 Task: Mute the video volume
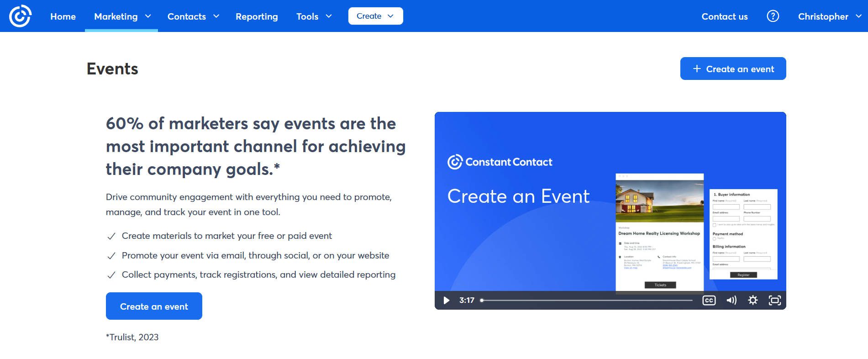[x=731, y=300]
